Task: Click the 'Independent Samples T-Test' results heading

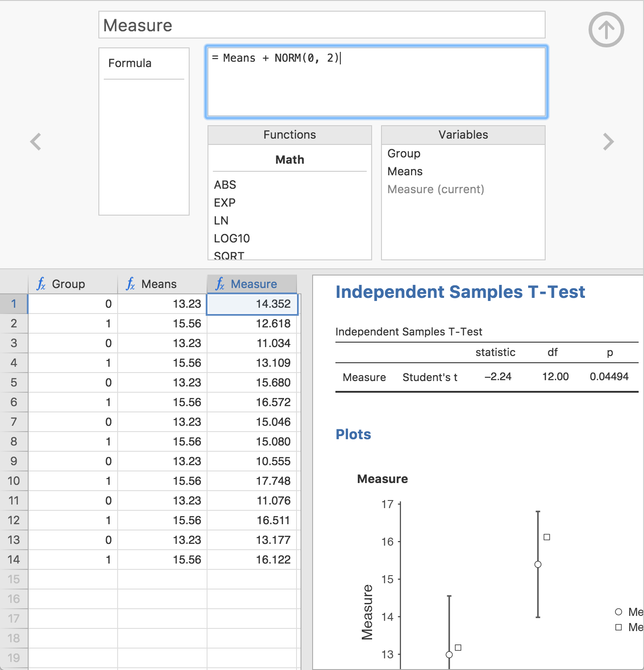Action: [460, 292]
